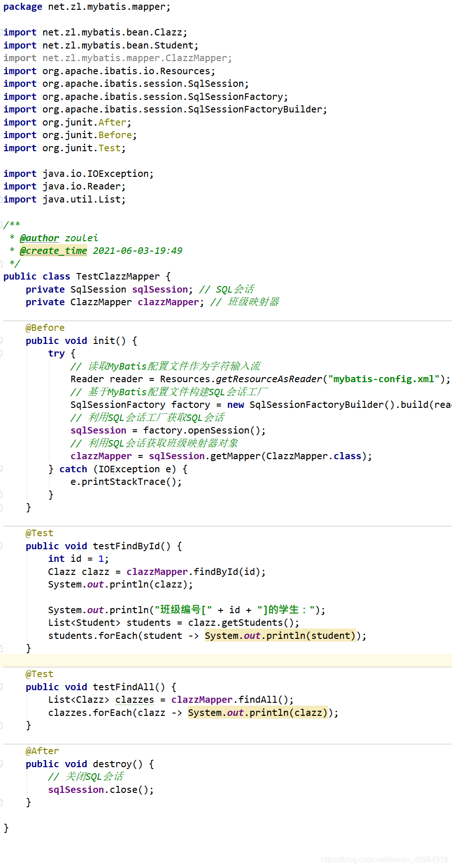Click the @author tag in the Javadoc
The height and width of the screenshot is (868, 452).
[40, 238]
